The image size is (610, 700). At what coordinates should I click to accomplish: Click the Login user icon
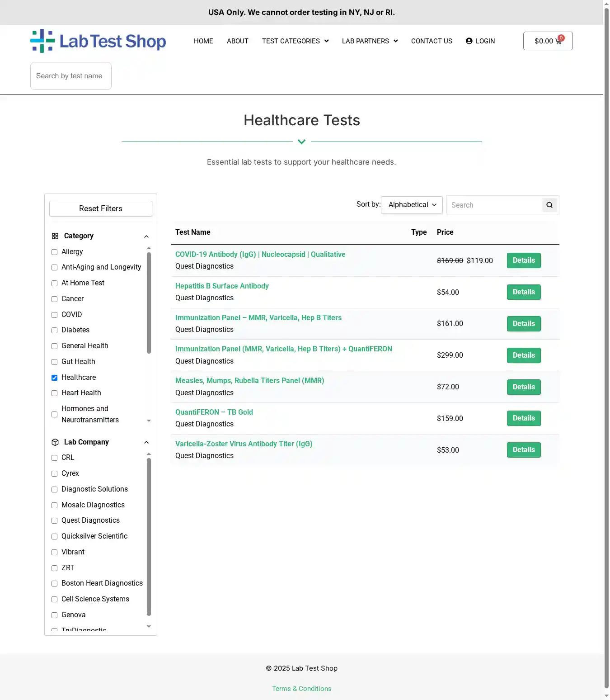[469, 41]
